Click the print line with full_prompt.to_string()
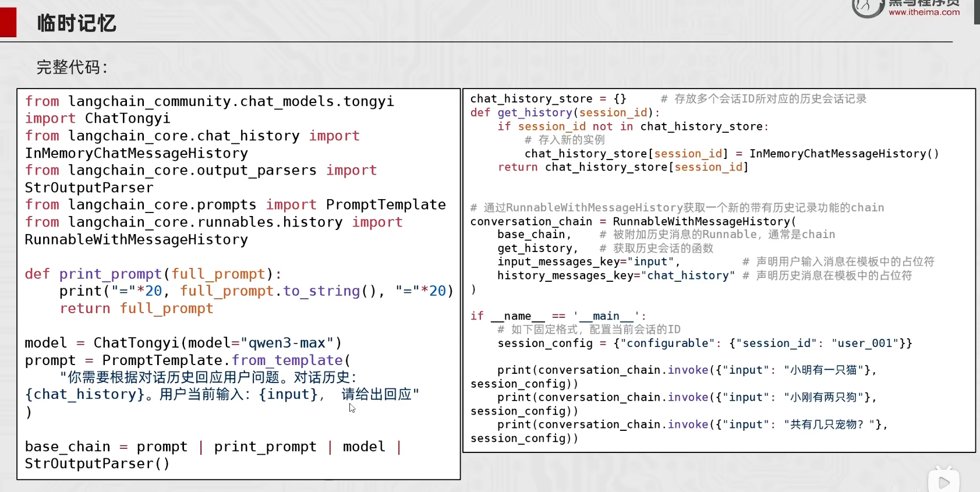This screenshot has height=492, width=980. click(256, 291)
